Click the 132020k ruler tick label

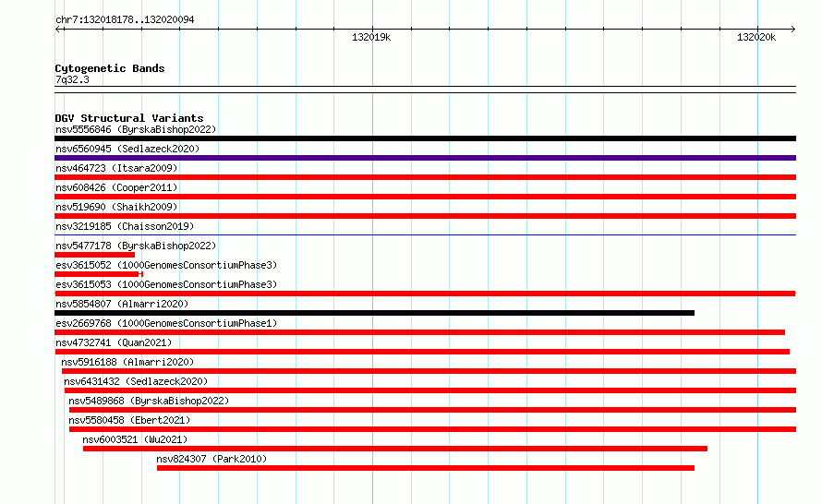coord(756,37)
